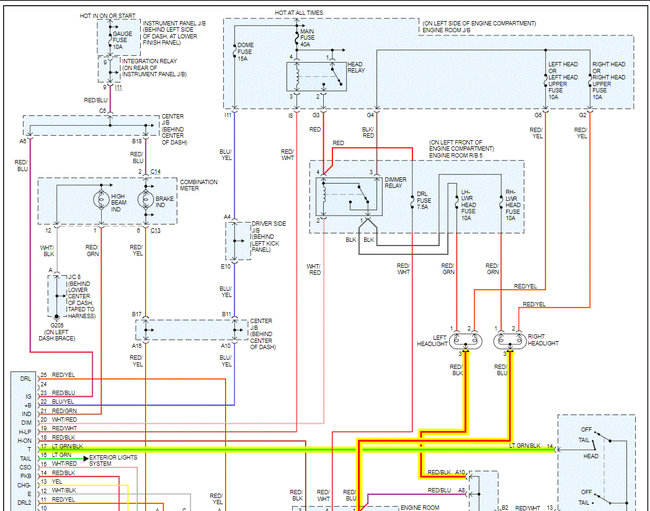650x511 pixels.
Task: Click the highlighted LT GRN/BLK wire label
Action: point(524,446)
